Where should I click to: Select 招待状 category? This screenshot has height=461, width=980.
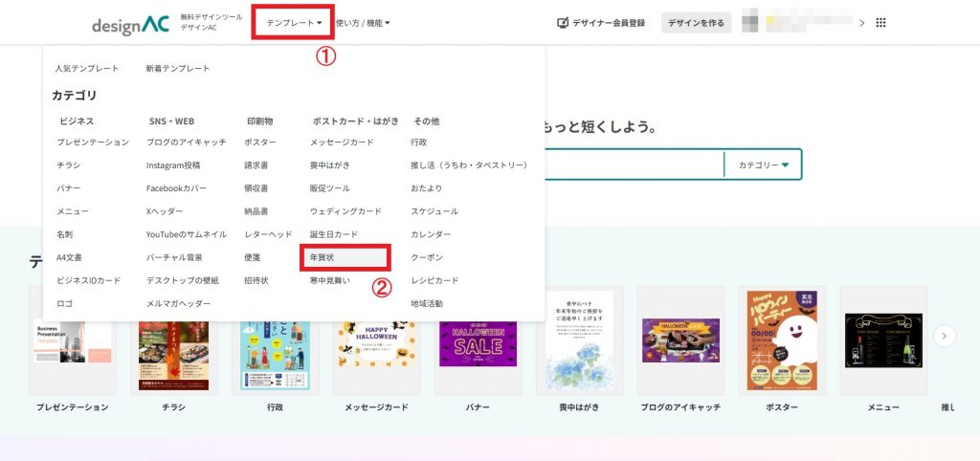256,280
